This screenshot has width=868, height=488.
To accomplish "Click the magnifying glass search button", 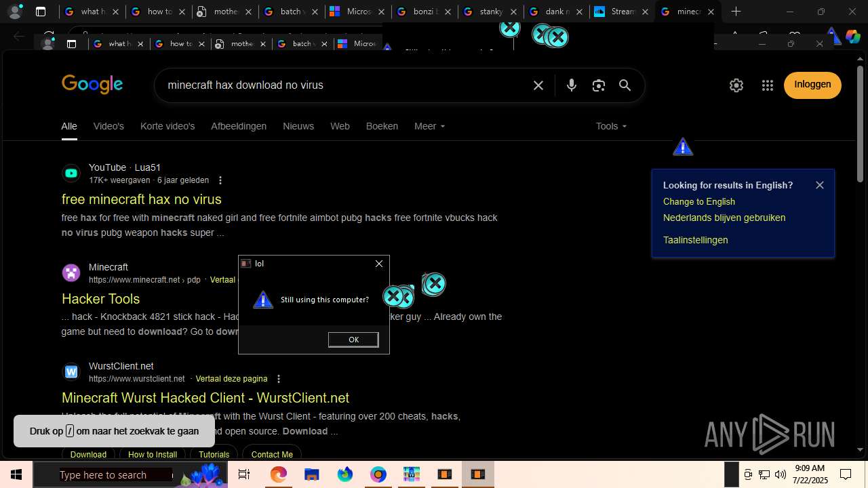I will click(625, 85).
